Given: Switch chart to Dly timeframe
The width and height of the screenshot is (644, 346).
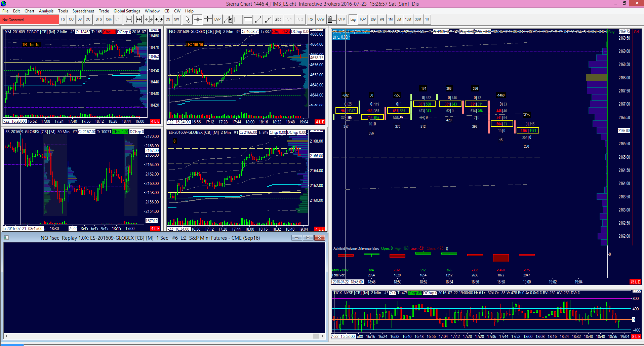Looking at the screenshot, I should [373, 20].
